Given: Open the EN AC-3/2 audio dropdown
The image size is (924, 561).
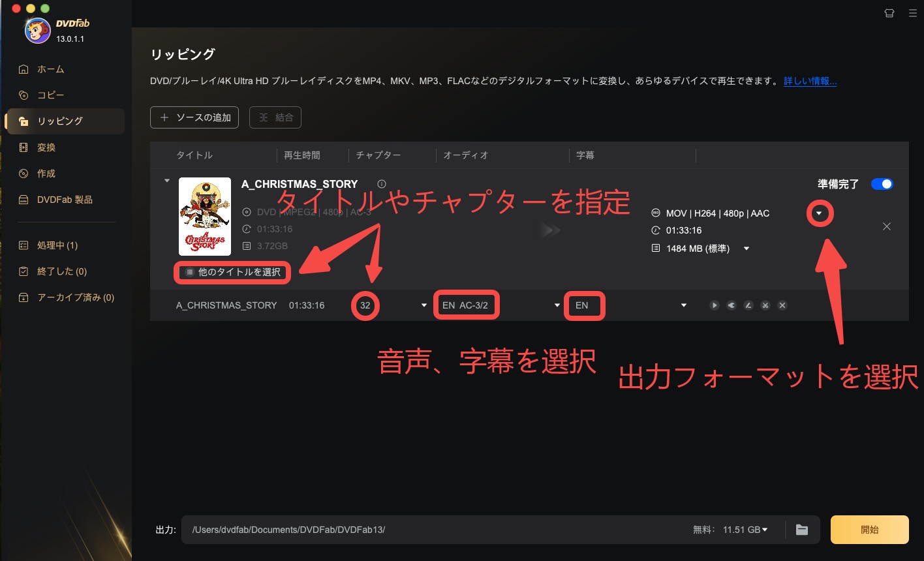Looking at the screenshot, I should [557, 305].
